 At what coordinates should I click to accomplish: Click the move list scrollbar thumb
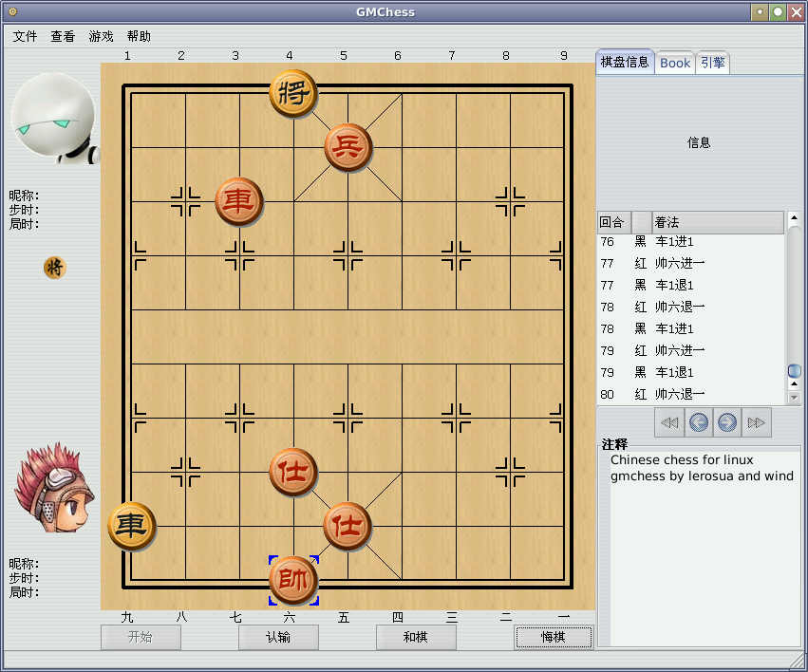point(794,370)
